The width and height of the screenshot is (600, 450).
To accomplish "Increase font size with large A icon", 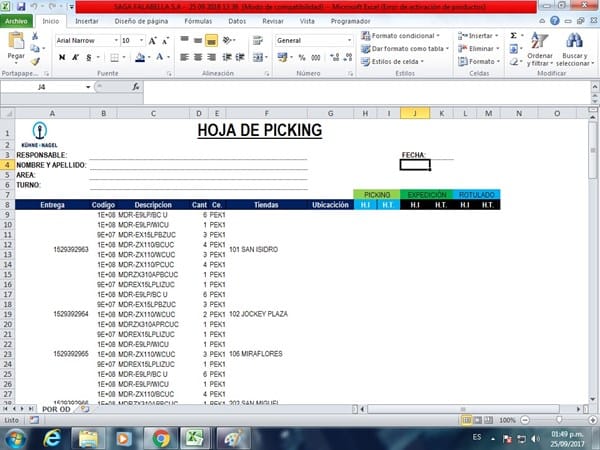I will 152,41.
